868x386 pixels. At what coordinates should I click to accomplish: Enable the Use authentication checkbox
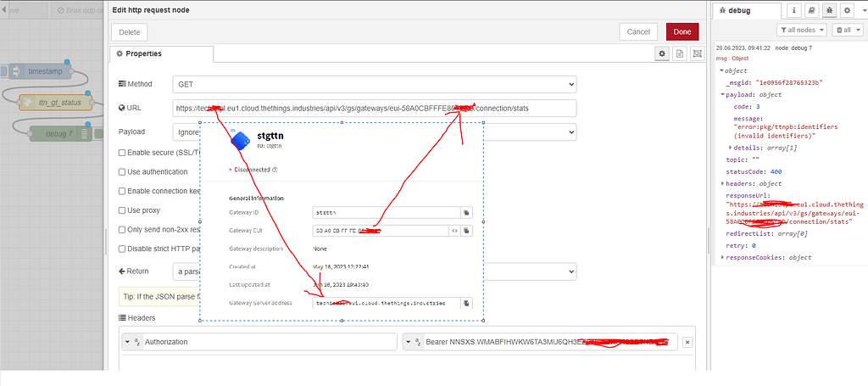(x=123, y=171)
